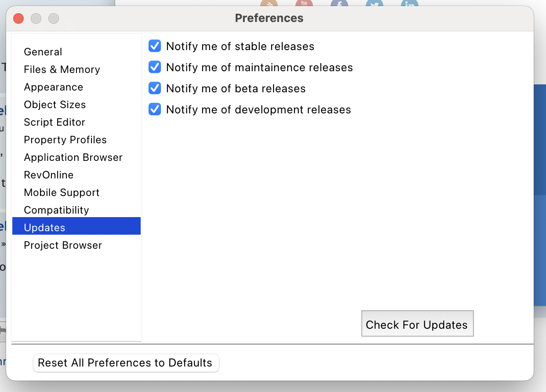Open Mobile Support preferences
This screenshot has width=546, height=392.
click(62, 192)
